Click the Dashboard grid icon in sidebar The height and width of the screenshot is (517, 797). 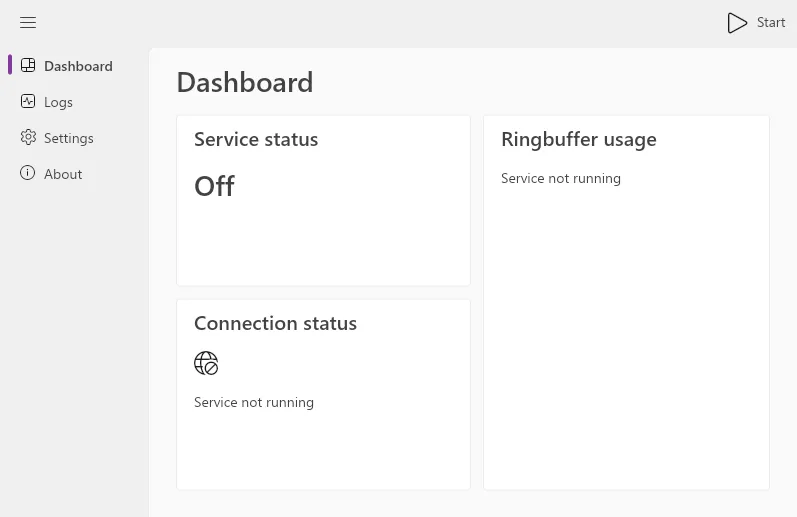pyautogui.click(x=28, y=66)
